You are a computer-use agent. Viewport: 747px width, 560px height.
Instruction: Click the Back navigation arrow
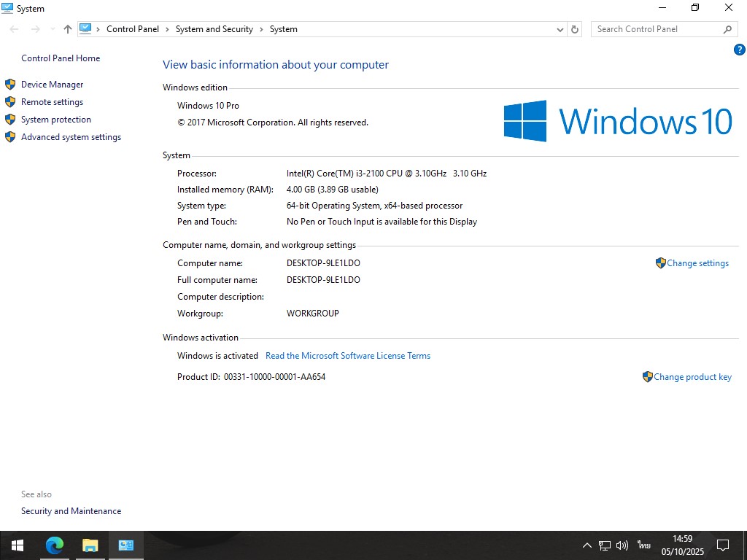pos(15,29)
